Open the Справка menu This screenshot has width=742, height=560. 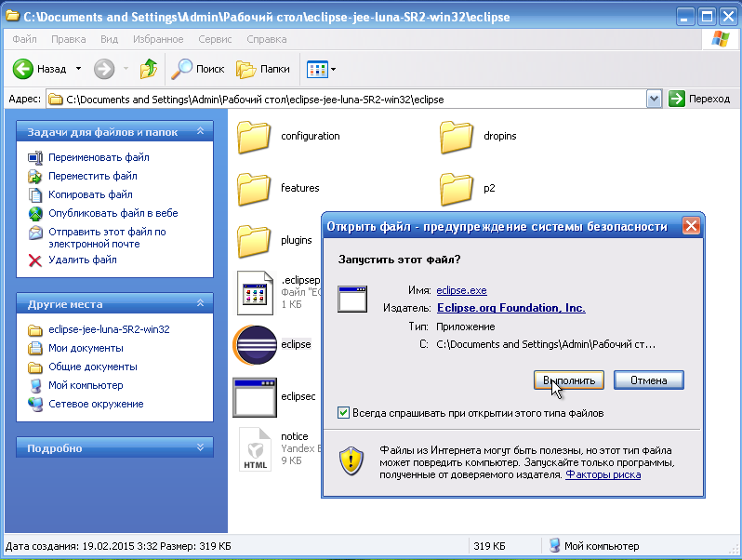(267, 39)
